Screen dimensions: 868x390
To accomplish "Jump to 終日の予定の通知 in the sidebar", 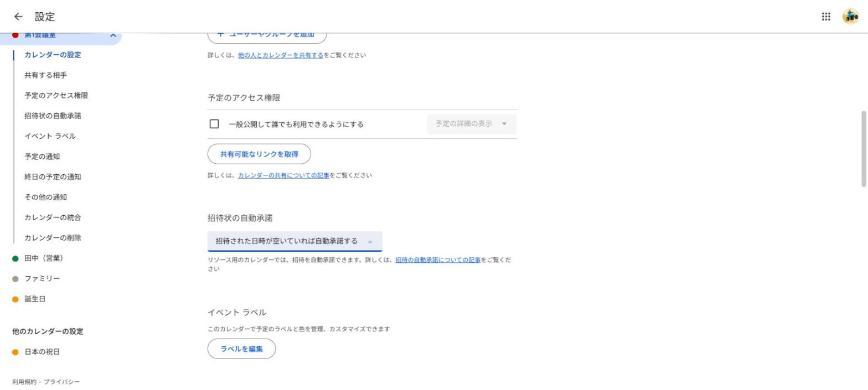I will coord(53,177).
